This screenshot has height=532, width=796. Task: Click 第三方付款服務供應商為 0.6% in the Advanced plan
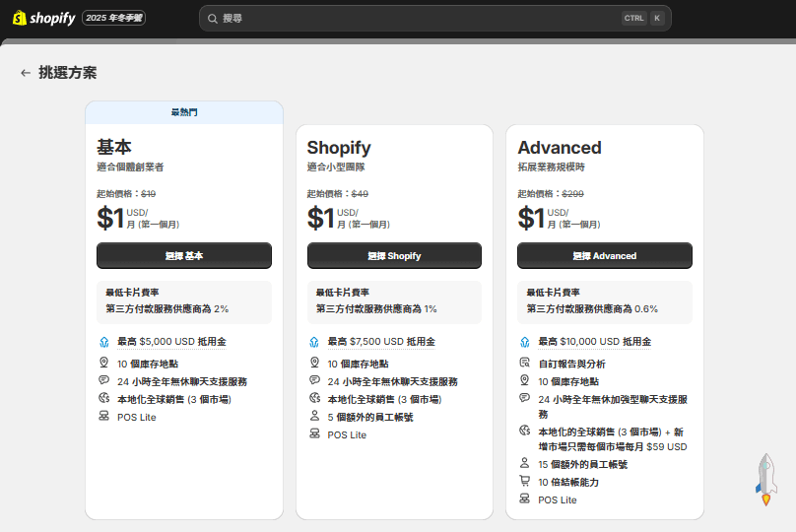(x=592, y=309)
